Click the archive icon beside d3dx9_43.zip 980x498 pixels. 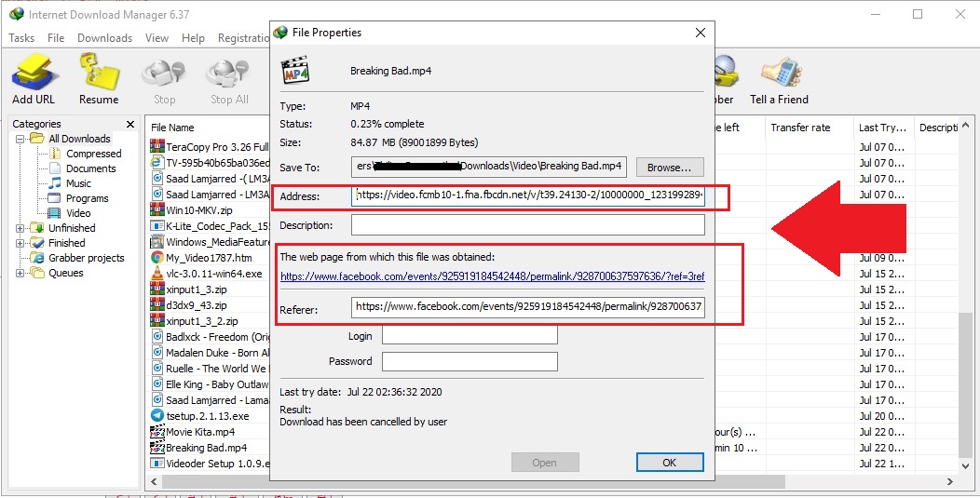tap(157, 305)
